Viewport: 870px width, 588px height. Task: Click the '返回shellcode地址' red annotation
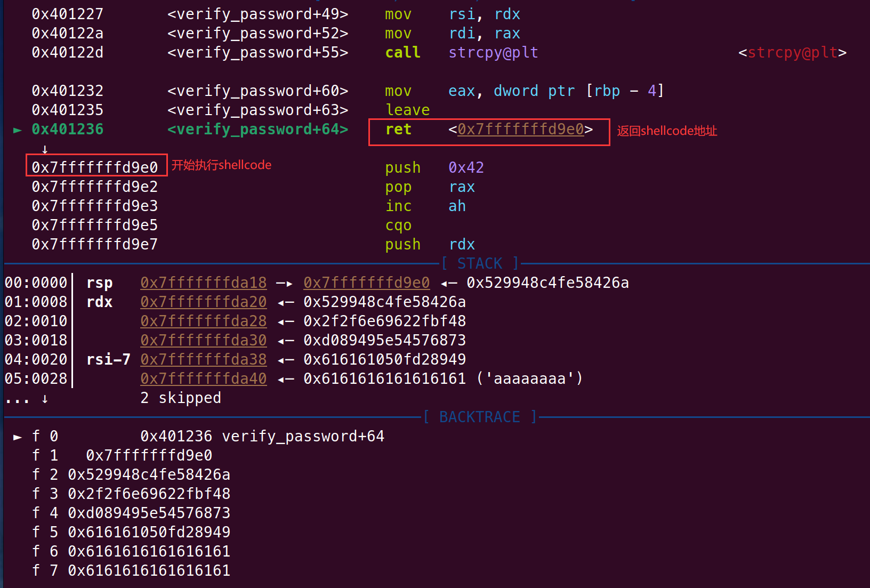667,131
